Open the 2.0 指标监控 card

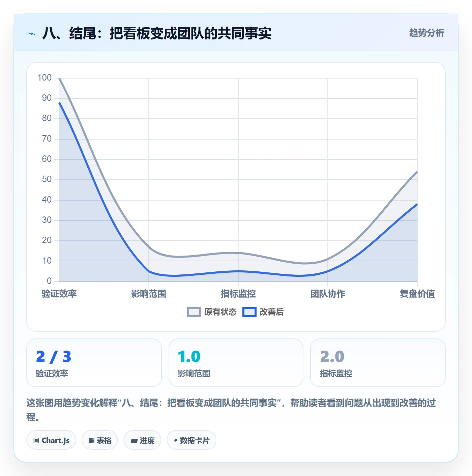pos(378,363)
